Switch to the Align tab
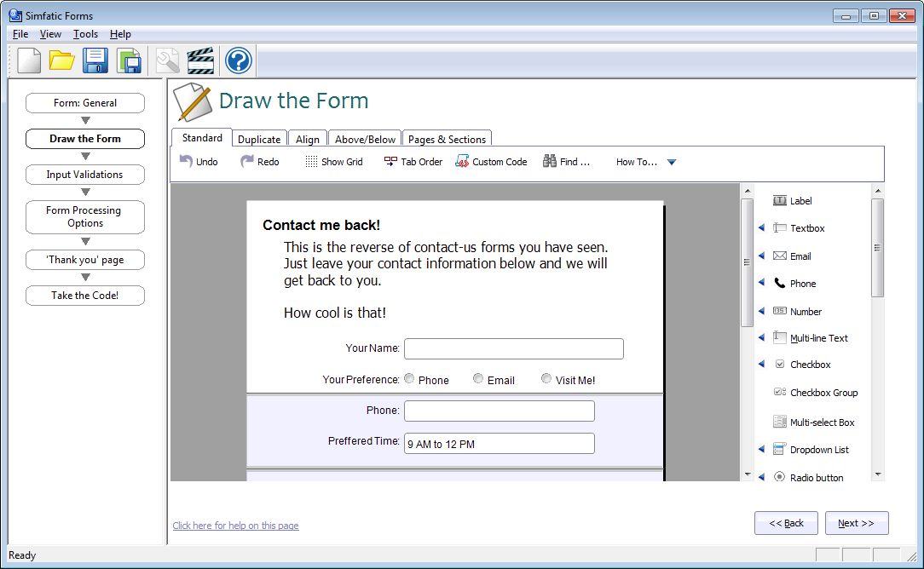 (308, 139)
